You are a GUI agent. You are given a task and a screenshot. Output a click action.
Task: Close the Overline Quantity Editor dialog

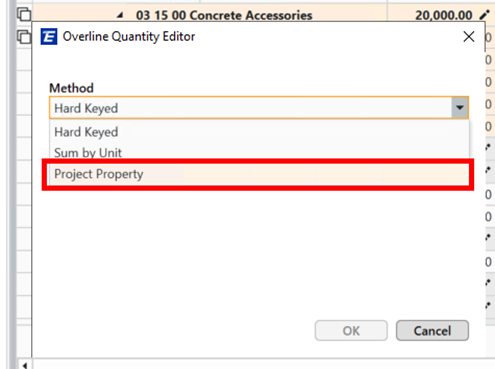tap(469, 37)
